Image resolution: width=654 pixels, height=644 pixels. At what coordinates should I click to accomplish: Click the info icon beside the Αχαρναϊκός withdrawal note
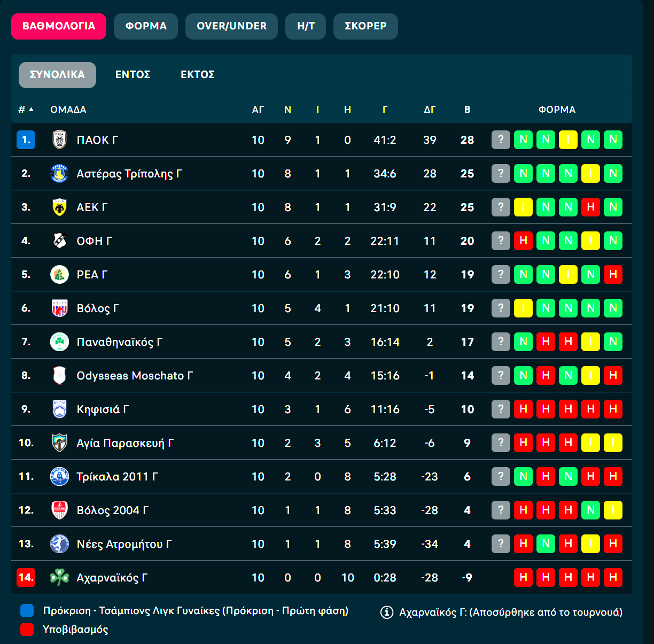pyautogui.click(x=387, y=612)
